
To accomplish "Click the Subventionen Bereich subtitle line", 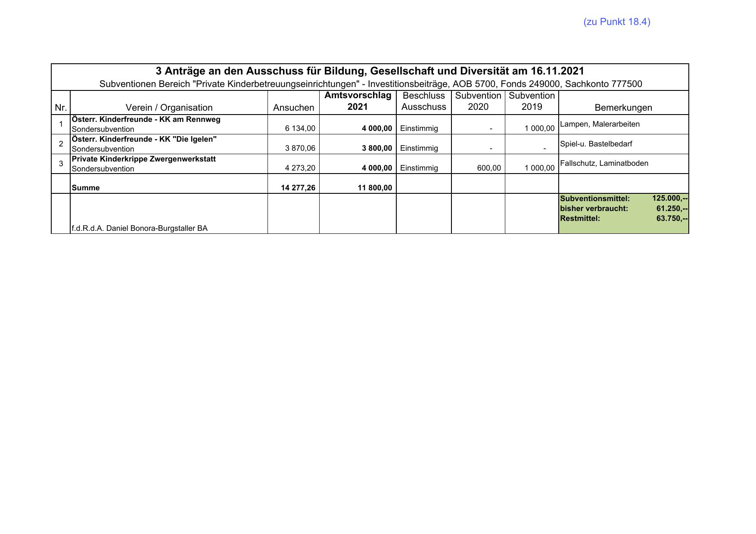I will click(x=370, y=84).
